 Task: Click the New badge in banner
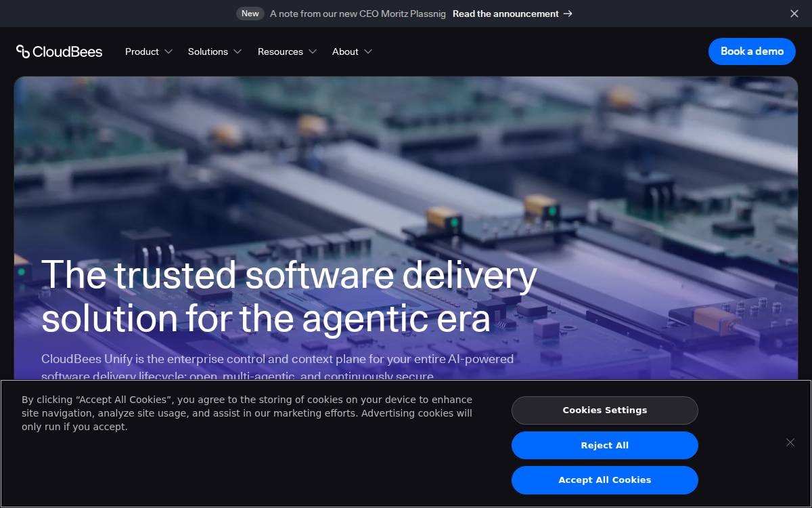pyautogui.click(x=250, y=14)
